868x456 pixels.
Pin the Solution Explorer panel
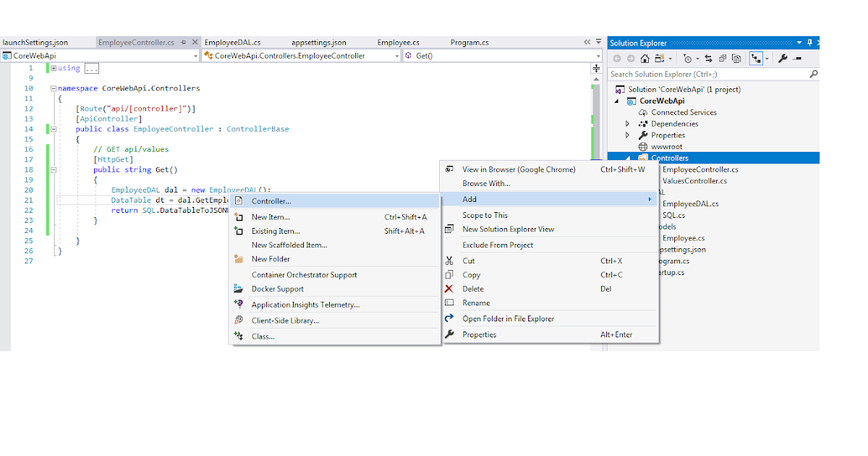click(809, 43)
